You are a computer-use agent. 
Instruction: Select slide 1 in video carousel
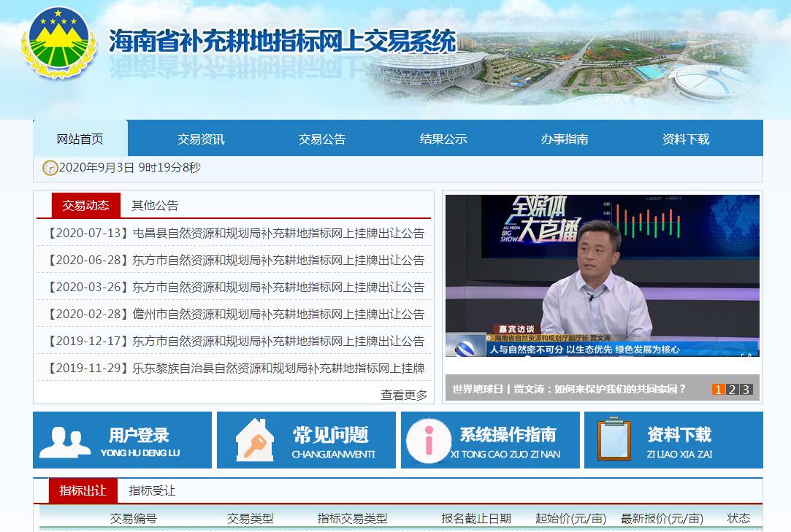(x=719, y=389)
